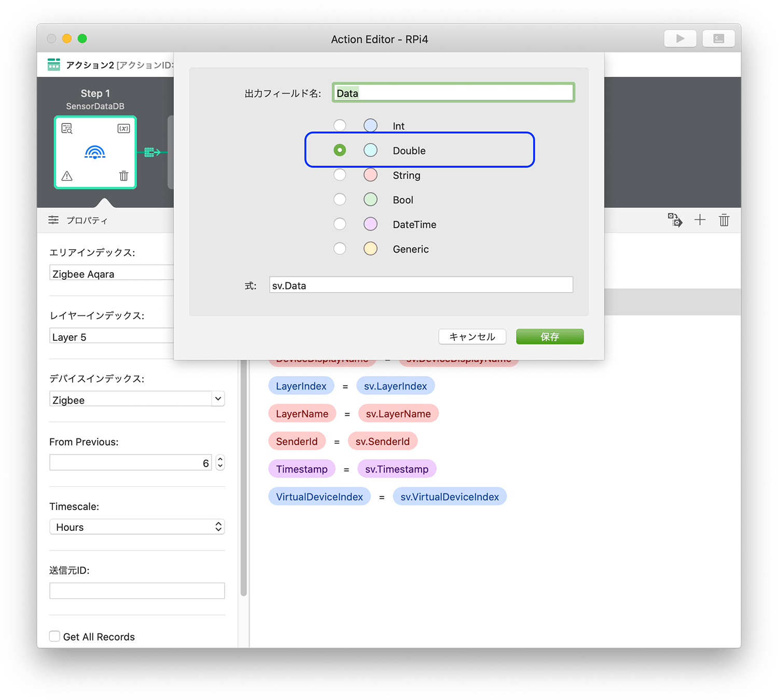778x700 pixels.
Task: Select the Generic type radio button
Action: click(340, 249)
